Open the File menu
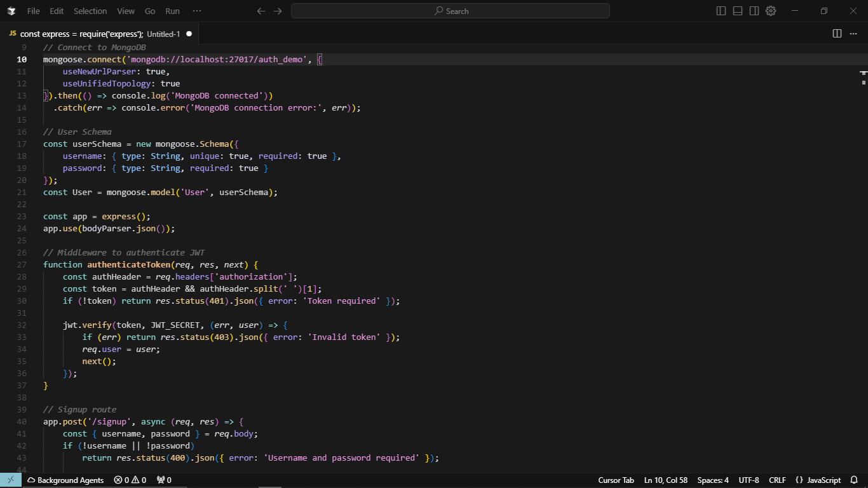Viewport: 868px width, 488px height. tap(34, 11)
